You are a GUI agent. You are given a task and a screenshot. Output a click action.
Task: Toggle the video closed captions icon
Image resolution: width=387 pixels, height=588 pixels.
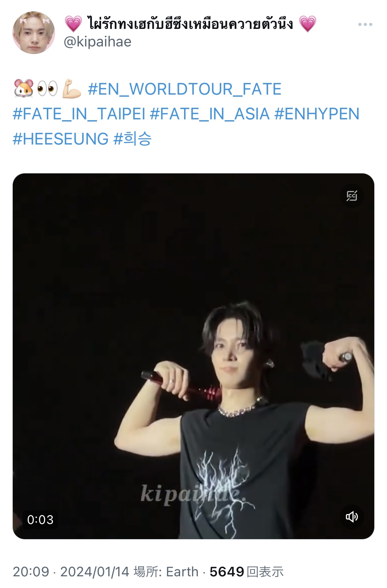[x=352, y=196]
